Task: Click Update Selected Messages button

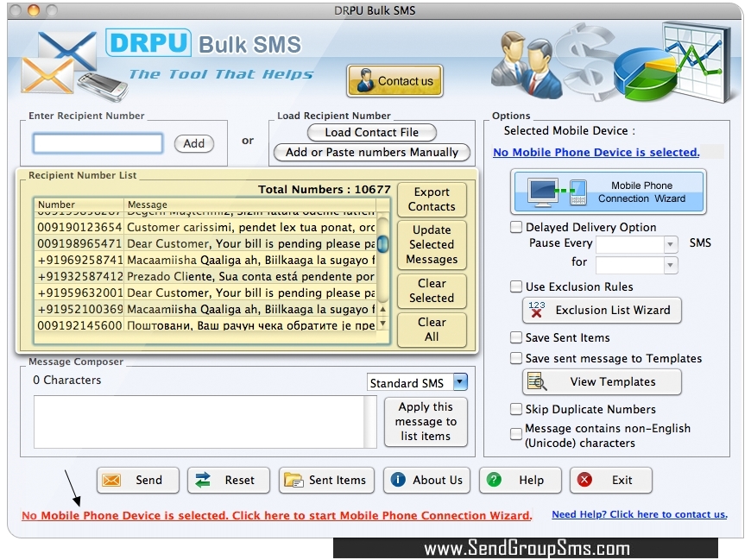Action: pyautogui.click(x=432, y=244)
